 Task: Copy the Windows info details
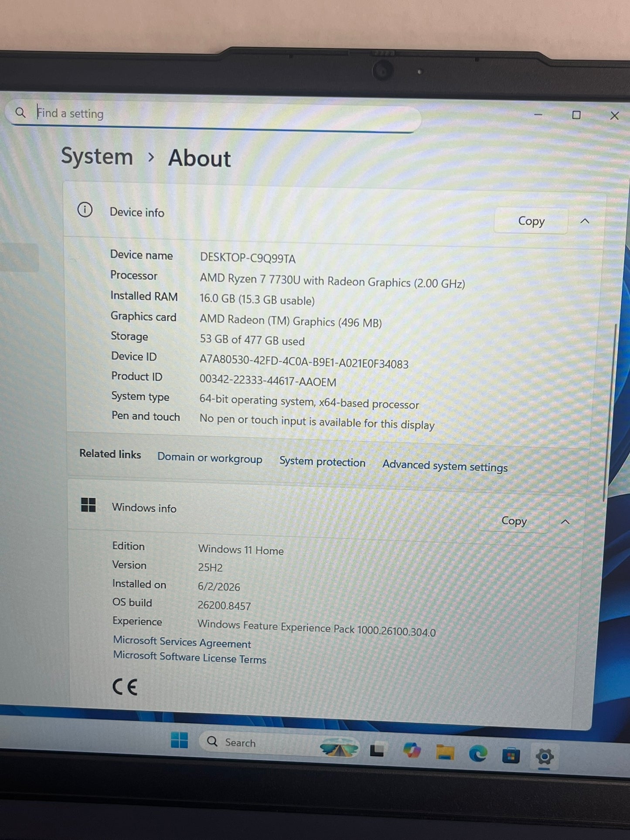[x=514, y=520]
